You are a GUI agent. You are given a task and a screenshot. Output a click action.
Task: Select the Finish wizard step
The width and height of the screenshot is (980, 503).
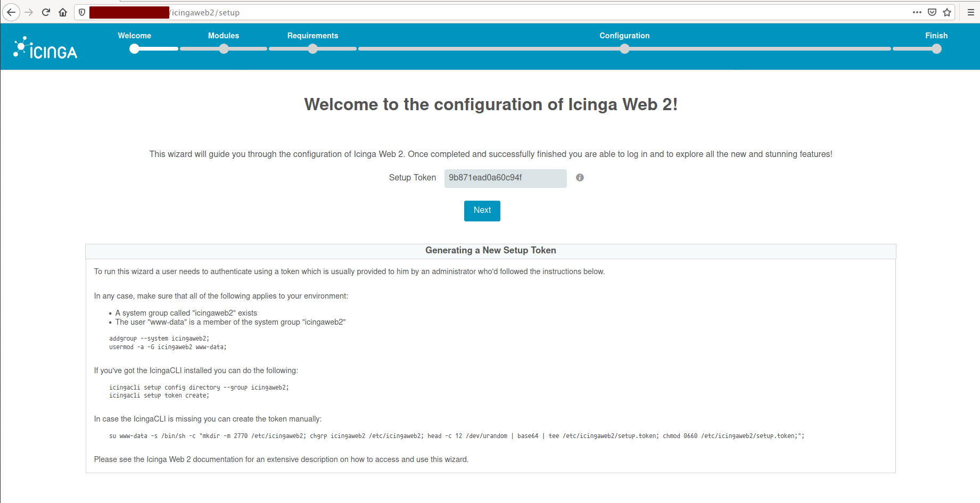[936, 36]
